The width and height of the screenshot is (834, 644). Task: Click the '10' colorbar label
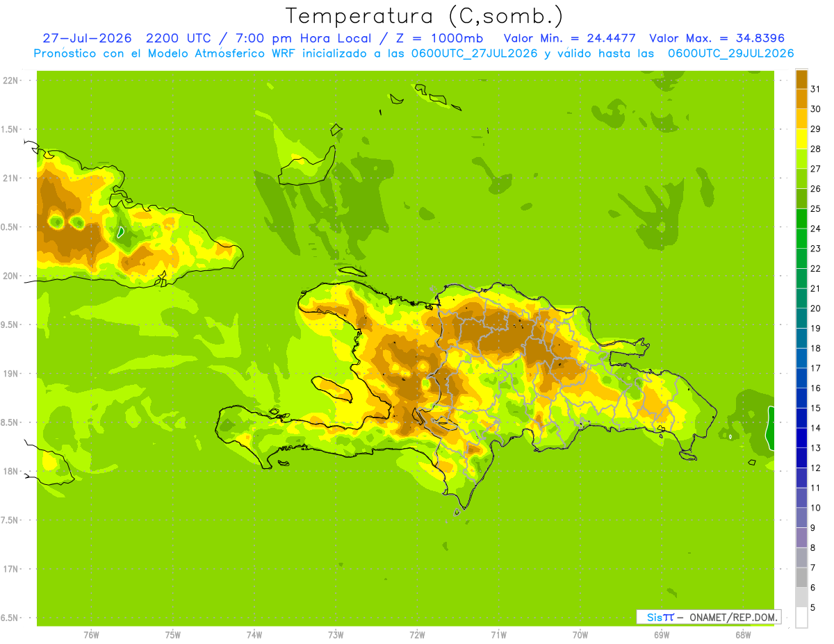pyautogui.click(x=815, y=508)
